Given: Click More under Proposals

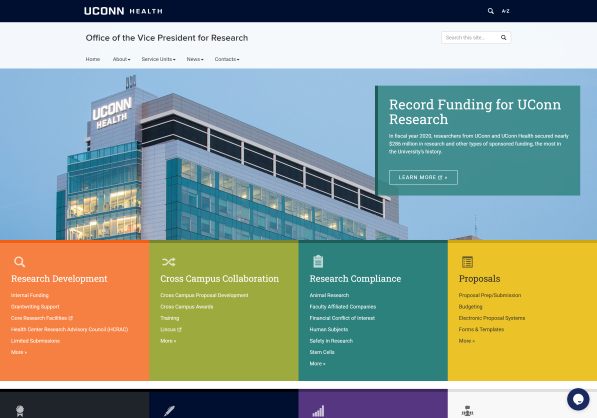Looking at the screenshot, I should 467,341.
